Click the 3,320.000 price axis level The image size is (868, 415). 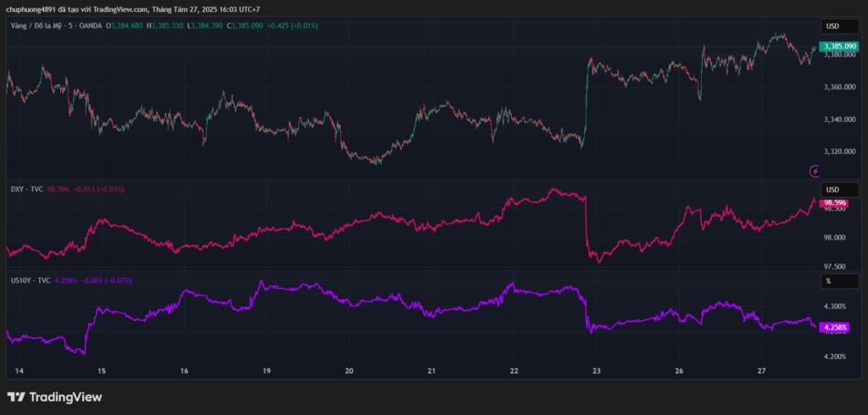pyautogui.click(x=840, y=152)
